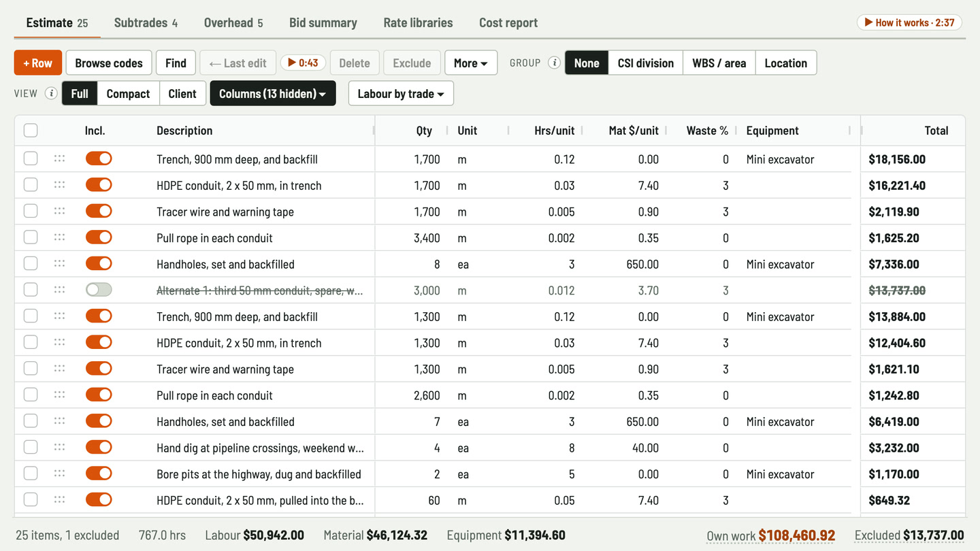Check the Handholes 8 ea row checkbox
The height and width of the screenshot is (551, 980).
[x=31, y=264]
